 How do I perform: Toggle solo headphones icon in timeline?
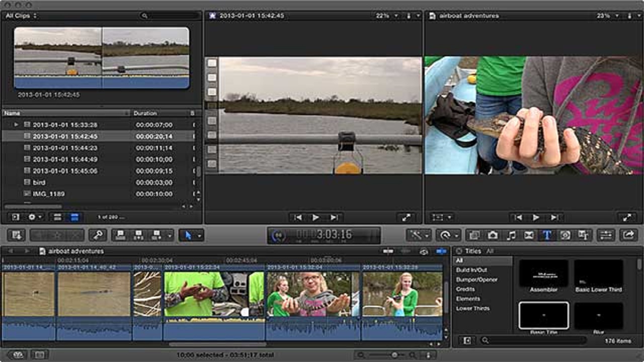pyautogui.click(x=424, y=251)
